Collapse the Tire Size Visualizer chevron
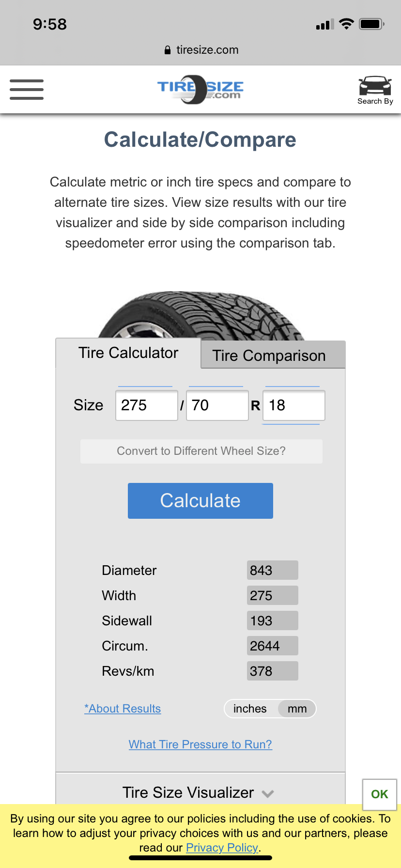Viewport: 401px width, 868px height. [266, 793]
